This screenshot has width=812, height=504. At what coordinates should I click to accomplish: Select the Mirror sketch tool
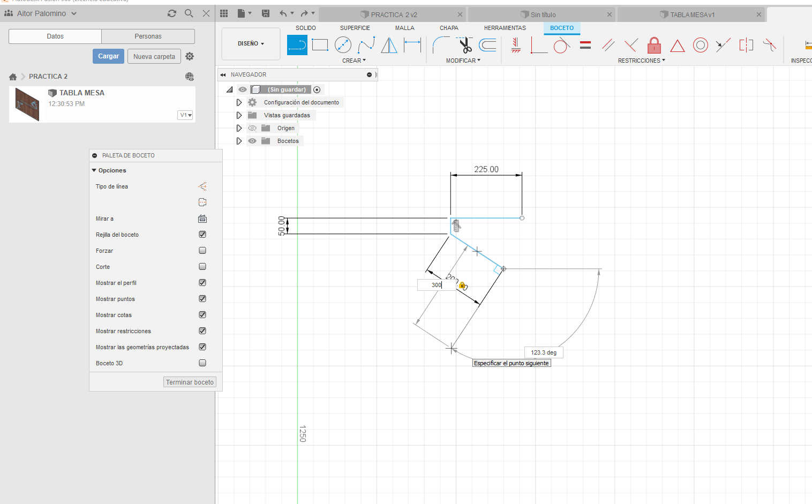[389, 45]
